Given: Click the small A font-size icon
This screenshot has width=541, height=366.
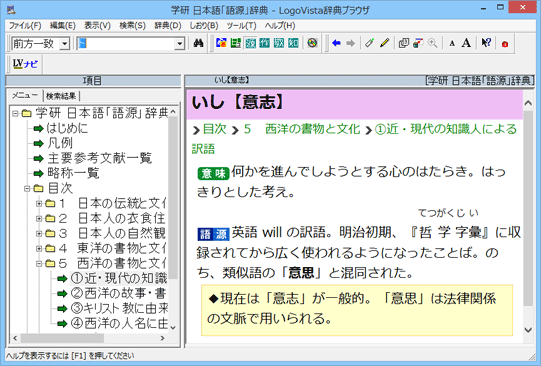Looking at the screenshot, I should tap(452, 43).
